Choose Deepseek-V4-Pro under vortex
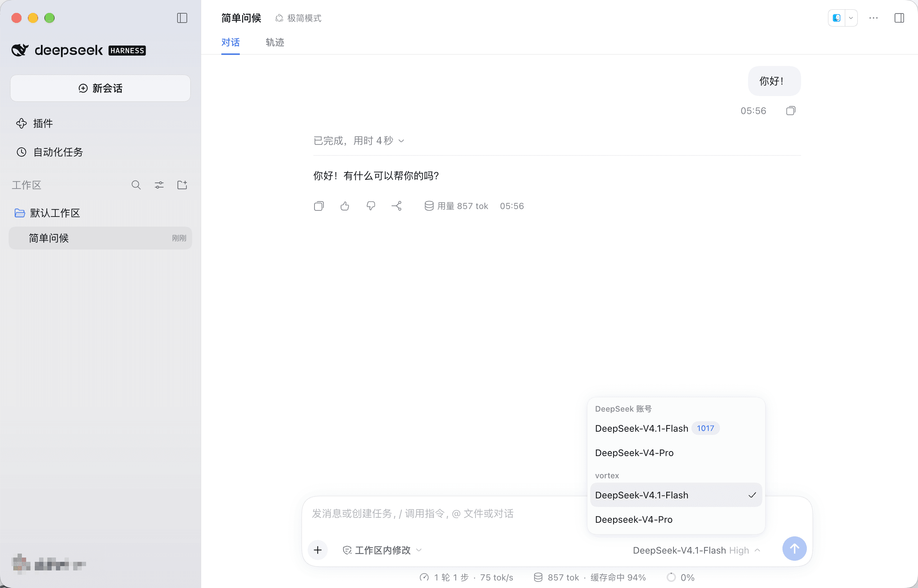The image size is (918, 588). click(676, 520)
